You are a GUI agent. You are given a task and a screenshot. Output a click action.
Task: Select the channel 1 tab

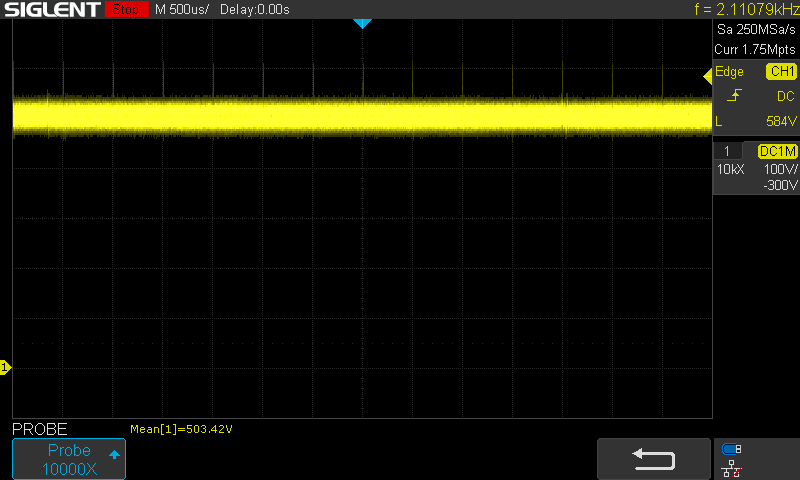pyautogui.click(x=727, y=150)
